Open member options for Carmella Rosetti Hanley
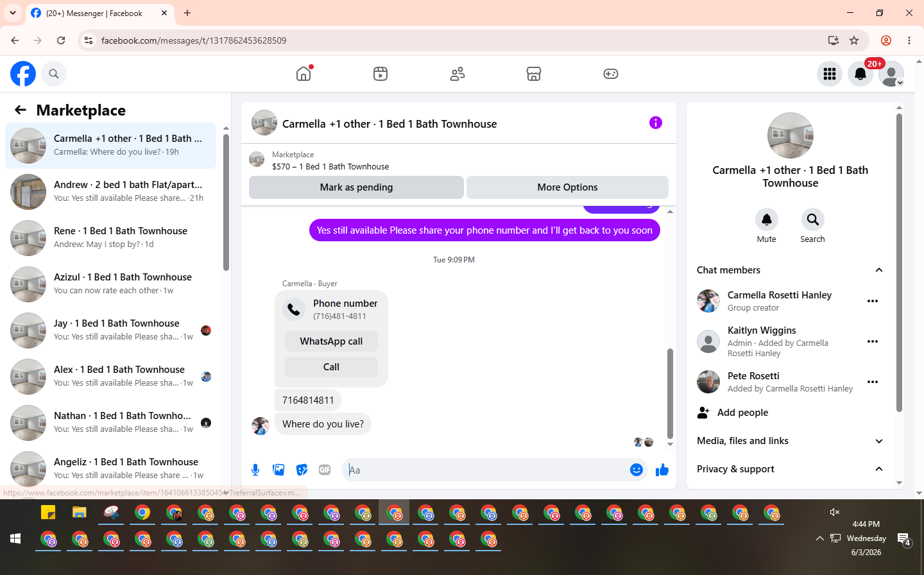Viewport: 924px width, 575px height. coord(873,301)
